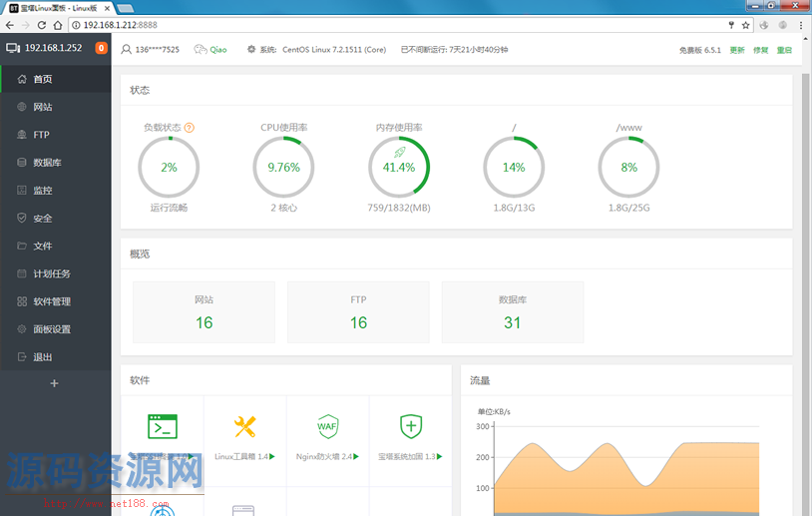Click the CPU使用率 9.76% gauge

point(283,168)
